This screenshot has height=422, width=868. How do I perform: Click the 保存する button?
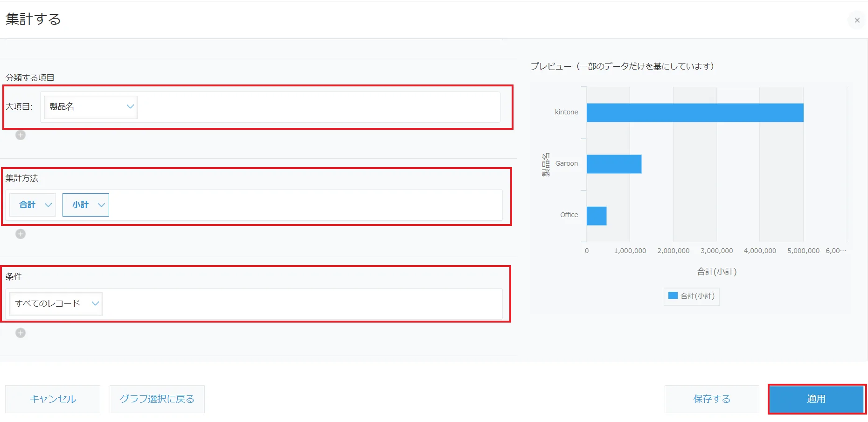[x=711, y=399]
